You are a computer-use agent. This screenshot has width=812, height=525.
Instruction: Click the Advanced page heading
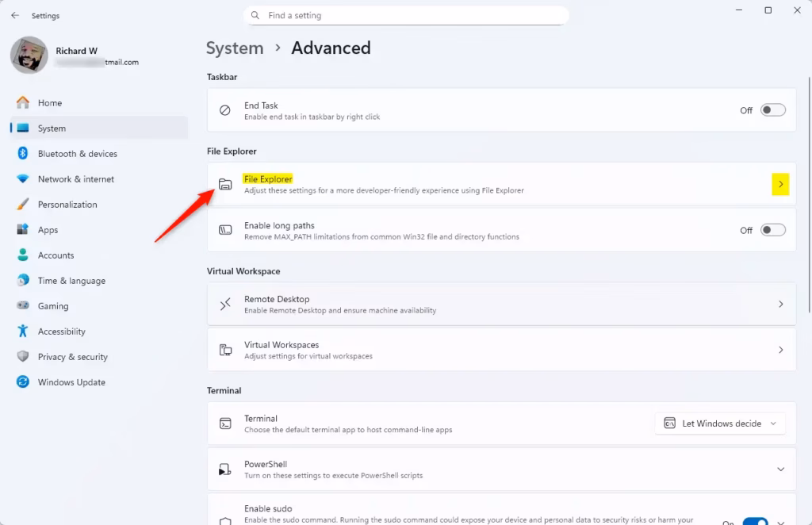331,48
